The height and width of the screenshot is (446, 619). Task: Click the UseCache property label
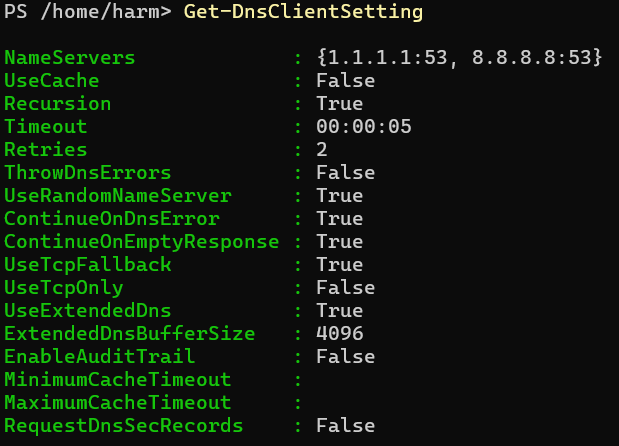tap(51, 81)
